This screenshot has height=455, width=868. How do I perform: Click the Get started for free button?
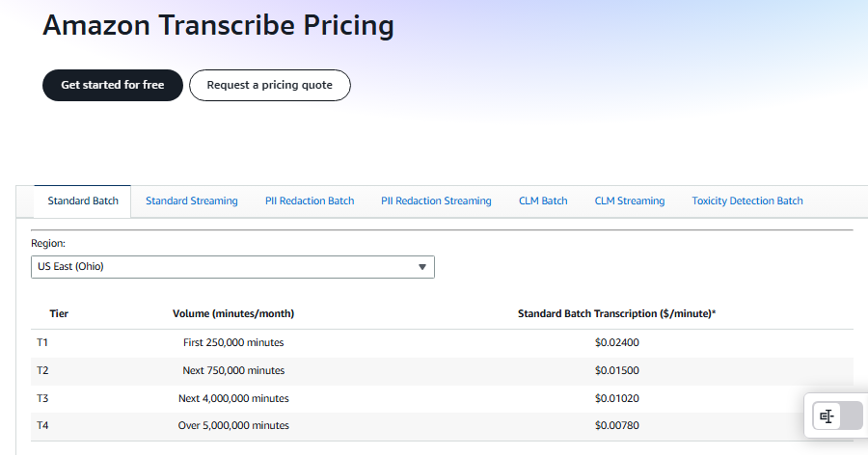coord(113,85)
